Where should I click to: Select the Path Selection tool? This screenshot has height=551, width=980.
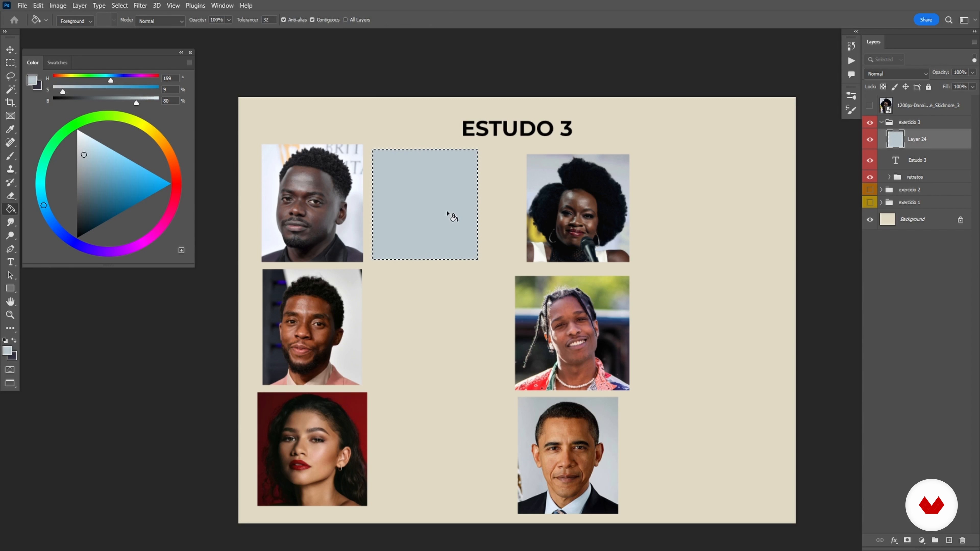point(10,275)
